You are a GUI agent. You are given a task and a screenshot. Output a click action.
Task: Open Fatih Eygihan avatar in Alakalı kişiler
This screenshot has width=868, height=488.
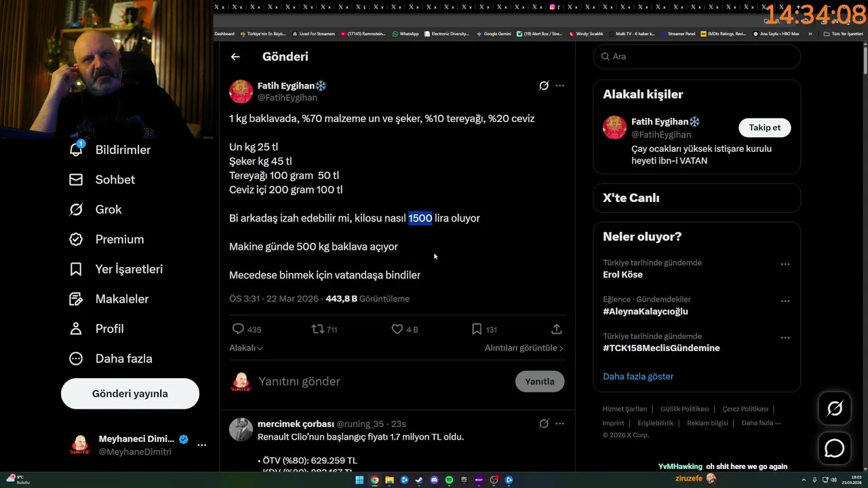click(614, 127)
